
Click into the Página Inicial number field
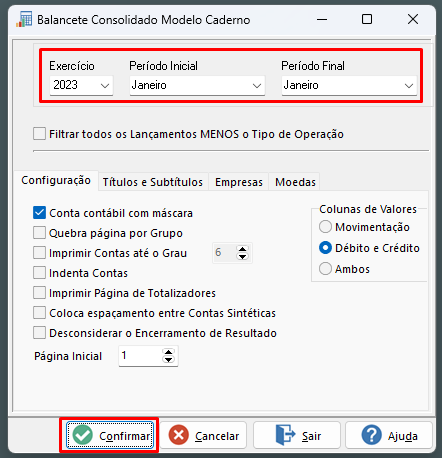click(140, 356)
